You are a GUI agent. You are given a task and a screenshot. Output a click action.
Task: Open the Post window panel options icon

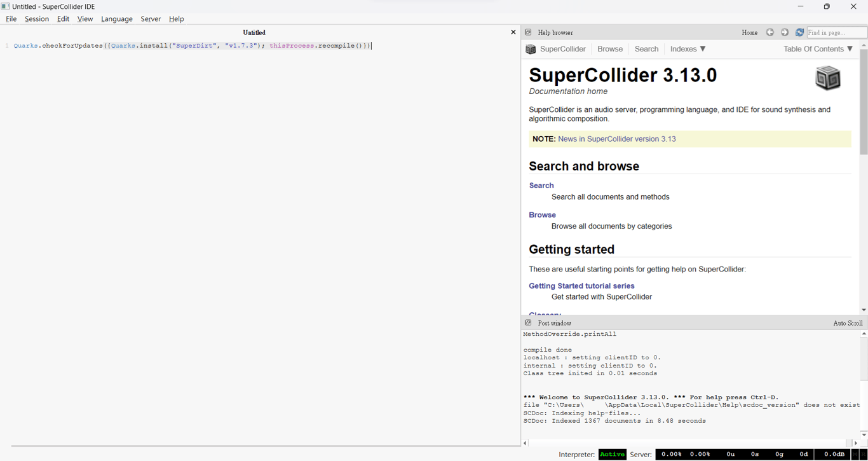pyautogui.click(x=528, y=323)
